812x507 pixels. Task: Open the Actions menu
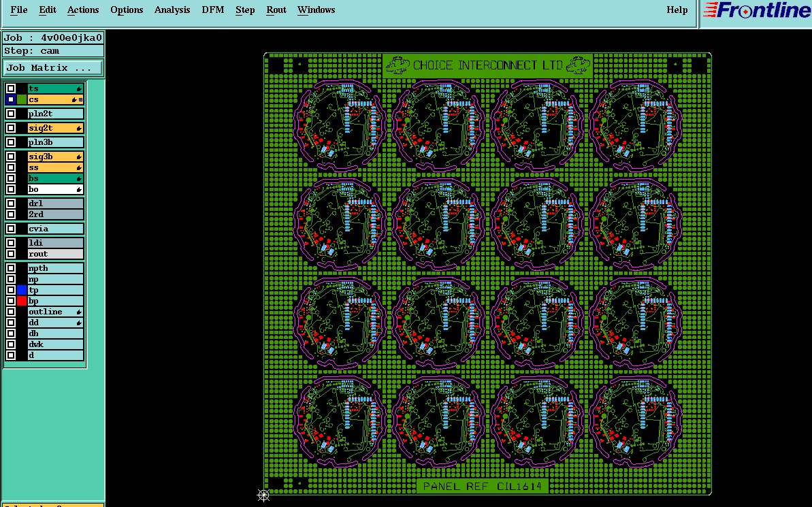(83, 10)
